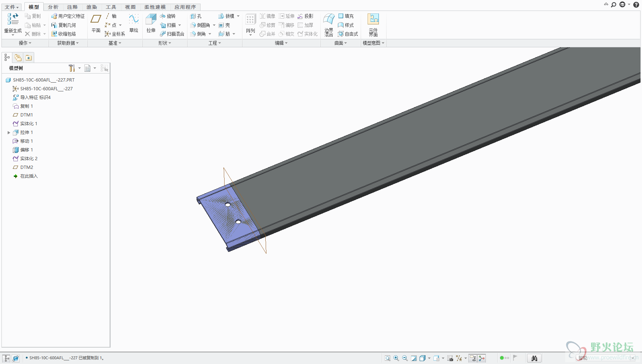
Task: Expand the 拉伸 1 tree node
Action: [9, 132]
